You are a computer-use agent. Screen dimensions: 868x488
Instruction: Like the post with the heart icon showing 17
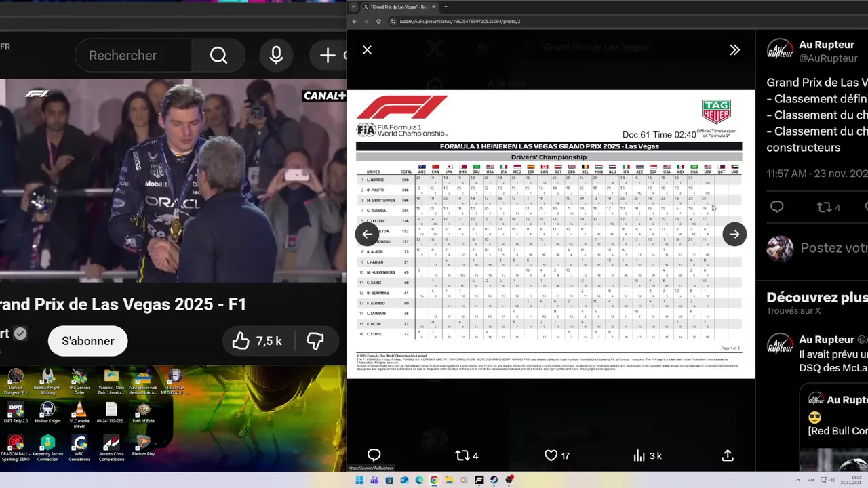coord(557,455)
